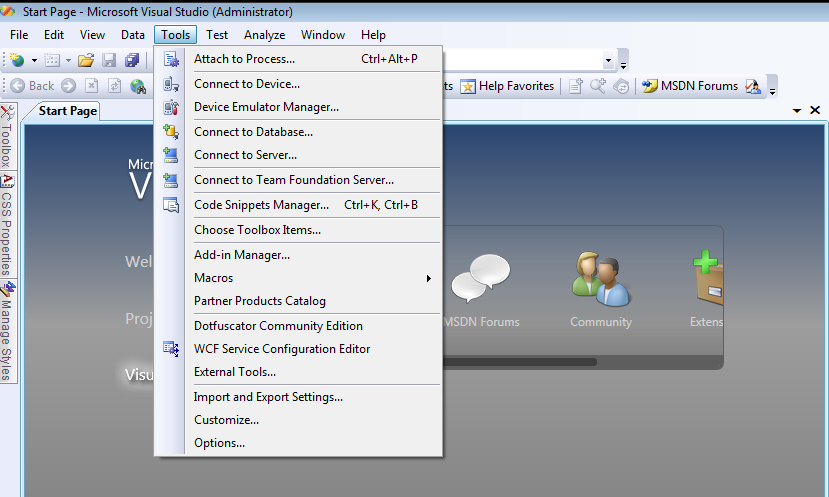Screen dimensions: 829x497
Task: Click the Connect to Database icon
Action: (171, 132)
